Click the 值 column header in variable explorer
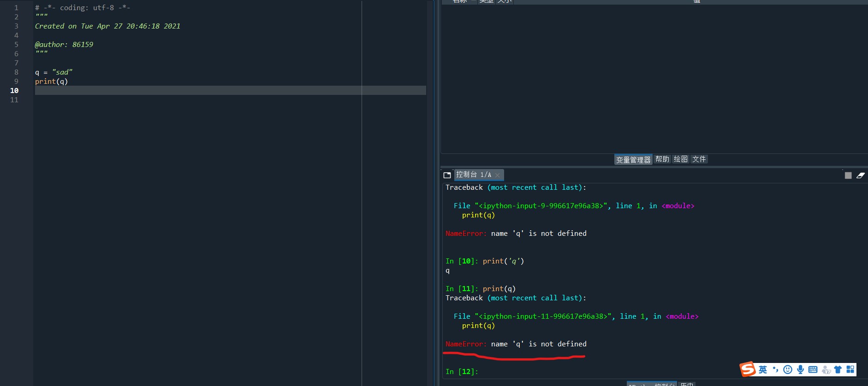 coord(696,1)
